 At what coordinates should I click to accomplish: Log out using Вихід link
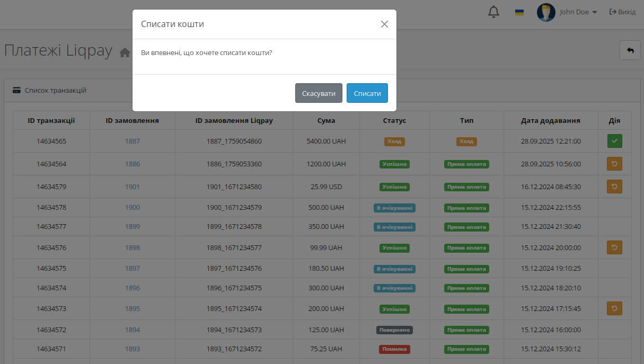[x=622, y=12]
